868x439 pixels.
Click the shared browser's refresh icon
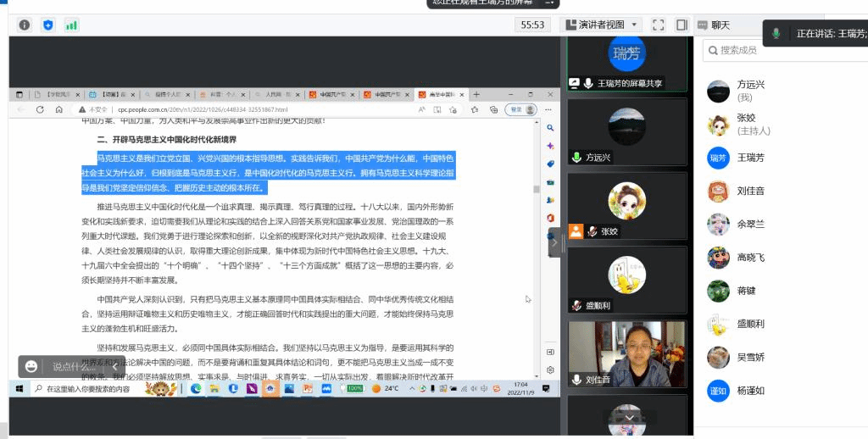point(38,109)
